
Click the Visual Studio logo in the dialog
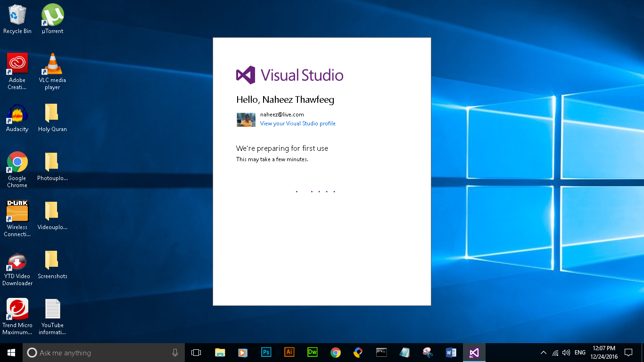coord(290,75)
